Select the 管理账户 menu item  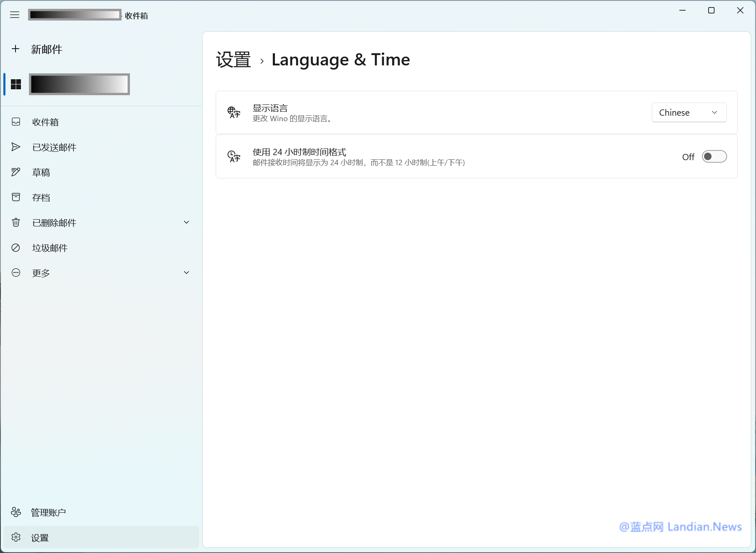(48, 512)
